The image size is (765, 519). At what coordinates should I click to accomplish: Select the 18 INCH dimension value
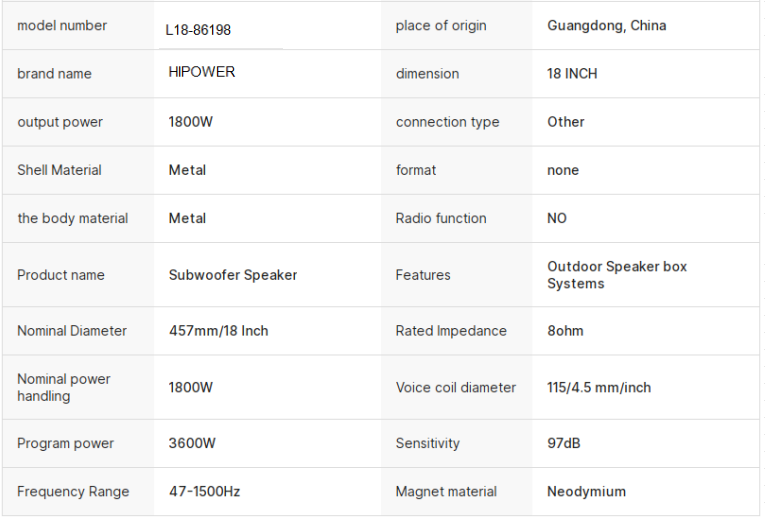point(572,74)
